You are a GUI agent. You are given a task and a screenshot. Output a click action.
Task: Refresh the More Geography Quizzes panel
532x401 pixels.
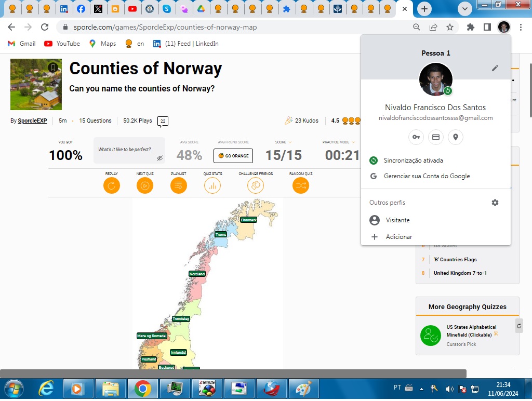(x=518, y=326)
